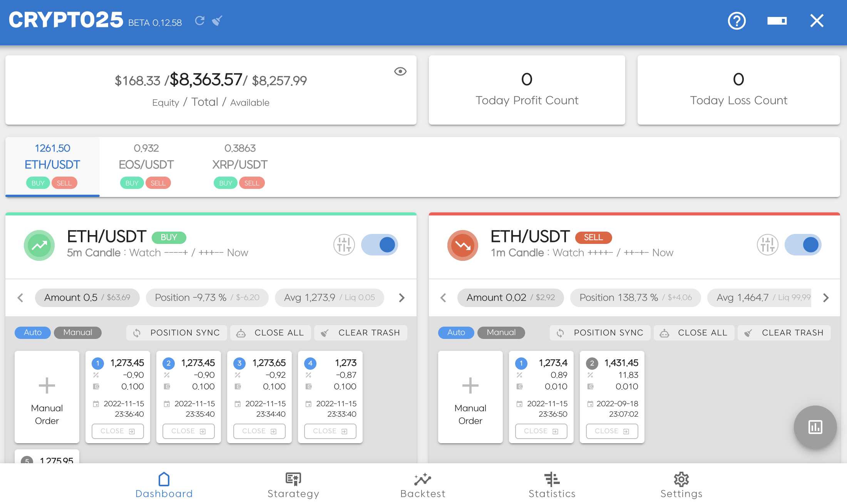This screenshot has height=504, width=847.
Task: Click Position 138.73 % chip
Action: (x=636, y=298)
